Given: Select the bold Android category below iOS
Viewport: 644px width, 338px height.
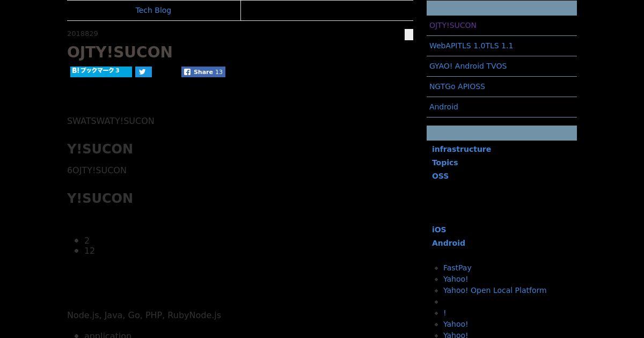Looking at the screenshot, I should 449,243.
